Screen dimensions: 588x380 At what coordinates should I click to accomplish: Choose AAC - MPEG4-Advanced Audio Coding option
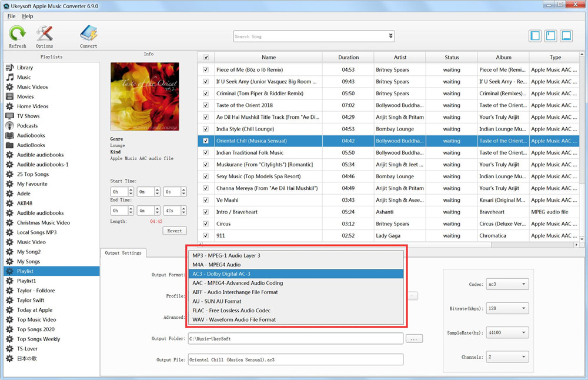[296, 283]
